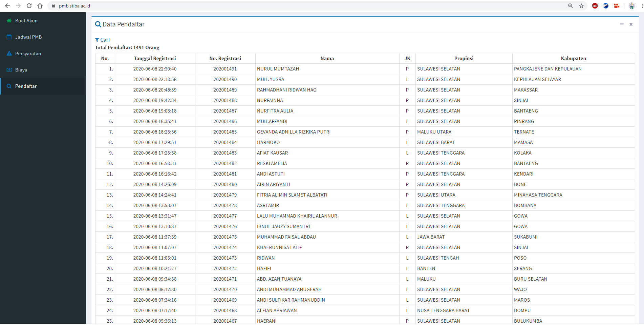
Task: Click the Data Pendaftar search icon
Action: [x=98, y=24]
